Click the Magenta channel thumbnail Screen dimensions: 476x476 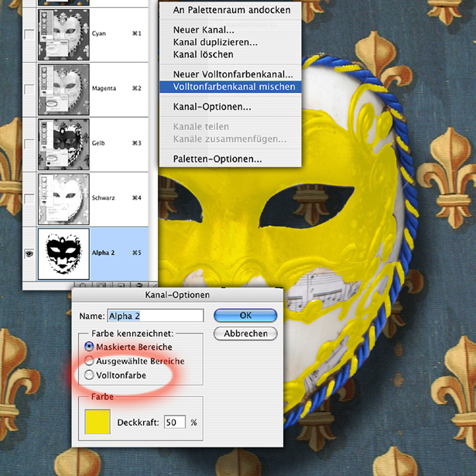click(63, 90)
